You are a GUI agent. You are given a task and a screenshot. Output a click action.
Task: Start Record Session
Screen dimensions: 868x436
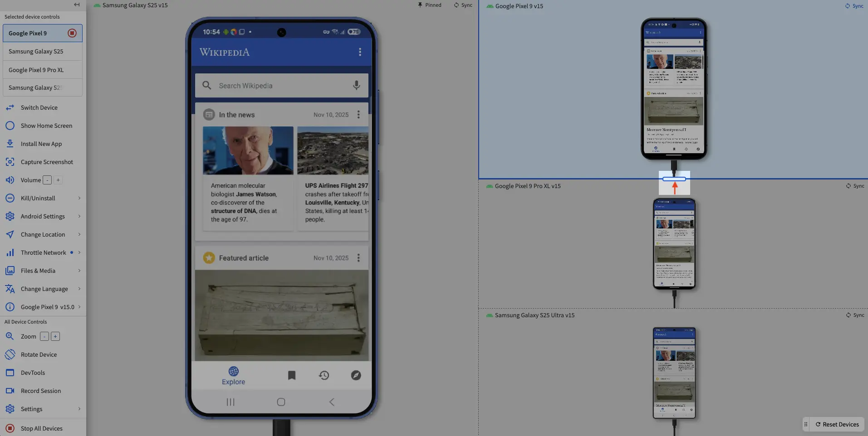[40, 391]
